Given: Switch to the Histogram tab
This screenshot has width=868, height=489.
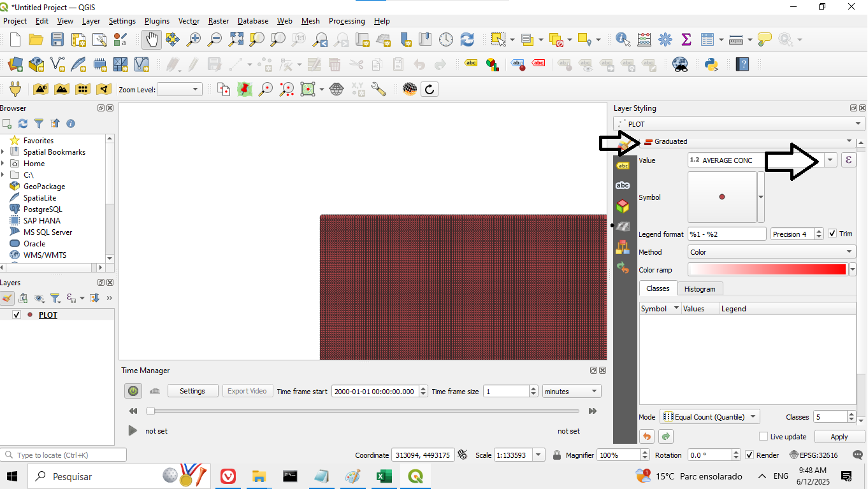Looking at the screenshot, I should (700, 289).
